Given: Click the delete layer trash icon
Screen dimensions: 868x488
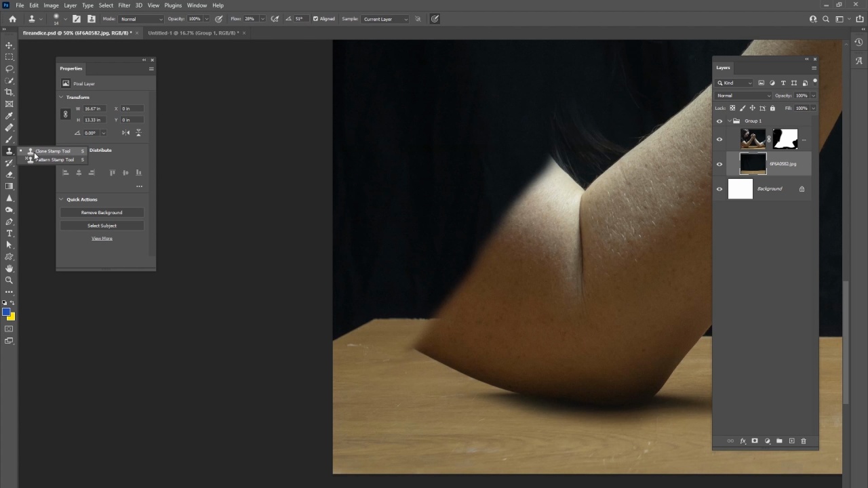Looking at the screenshot, I should [804, 441].
